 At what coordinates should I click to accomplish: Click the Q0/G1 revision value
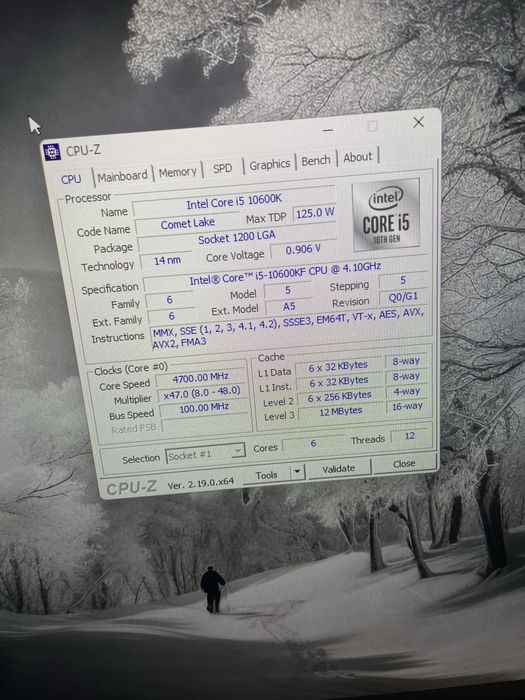(x=403, y=296)
